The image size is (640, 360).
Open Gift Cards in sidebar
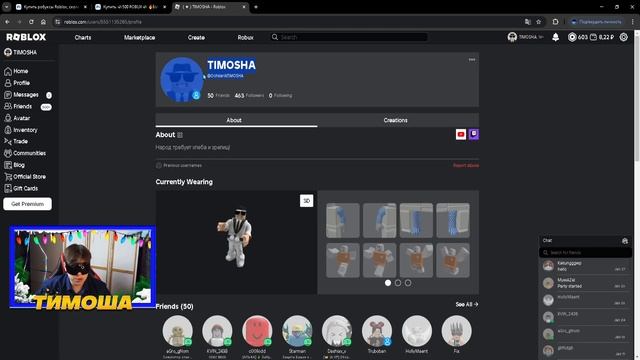(21, 189)
